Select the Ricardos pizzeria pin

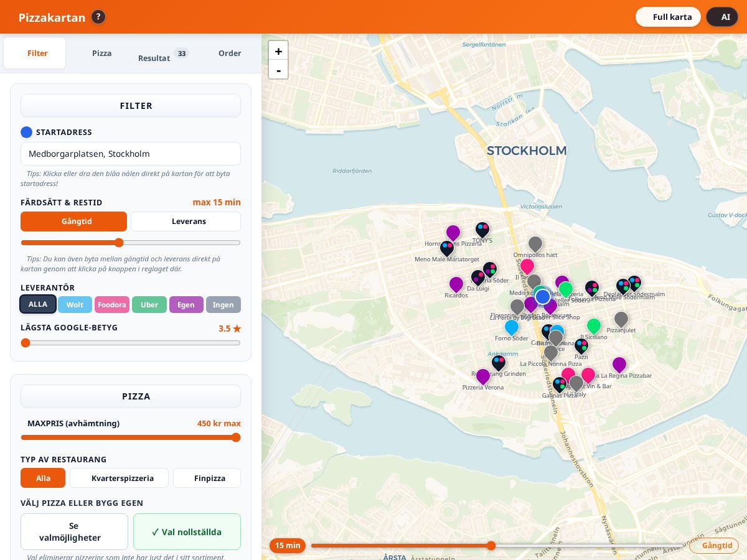[456, 285]
